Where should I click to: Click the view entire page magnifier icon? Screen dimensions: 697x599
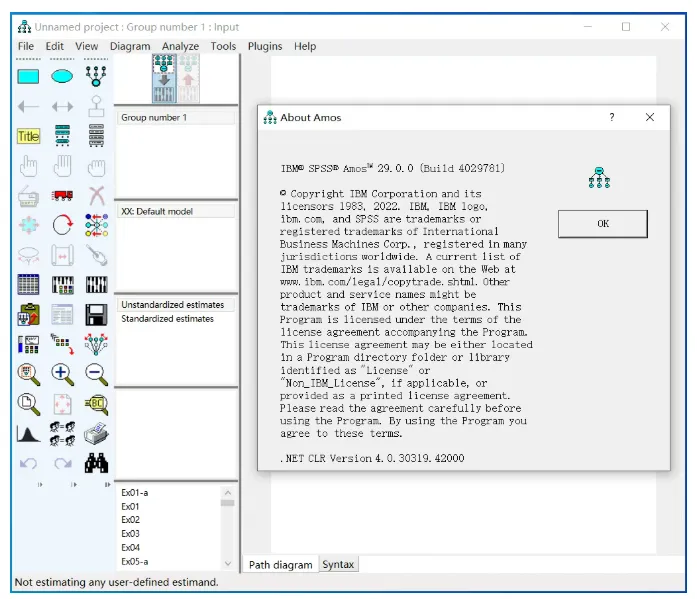pyautogui.click(x=28, y=404)
